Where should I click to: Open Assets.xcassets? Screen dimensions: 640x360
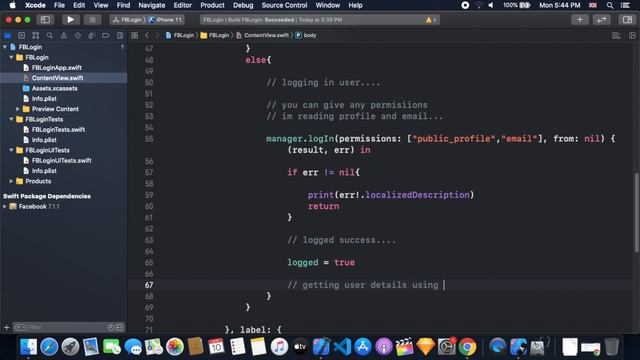55,88
